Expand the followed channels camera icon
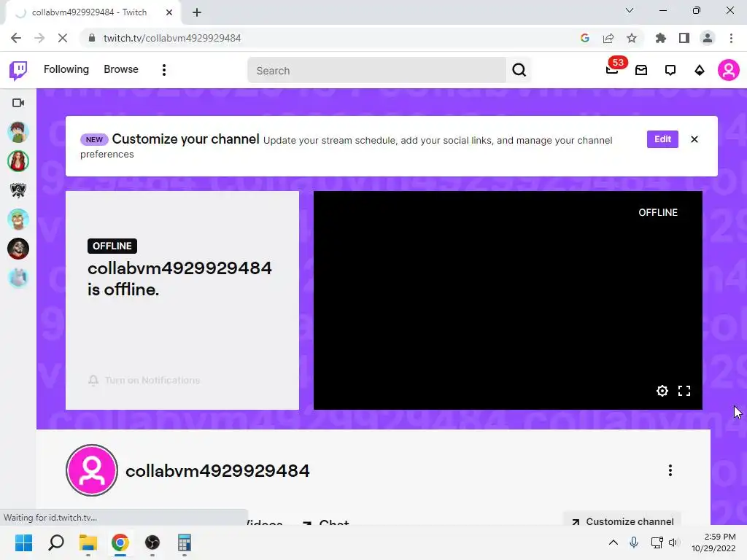 tap(18, 103)
